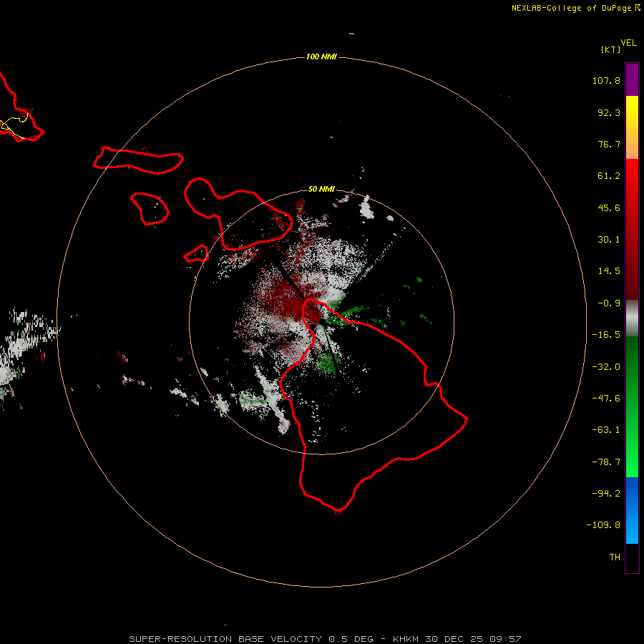Click the 14.5 legend value

point(609,271)
